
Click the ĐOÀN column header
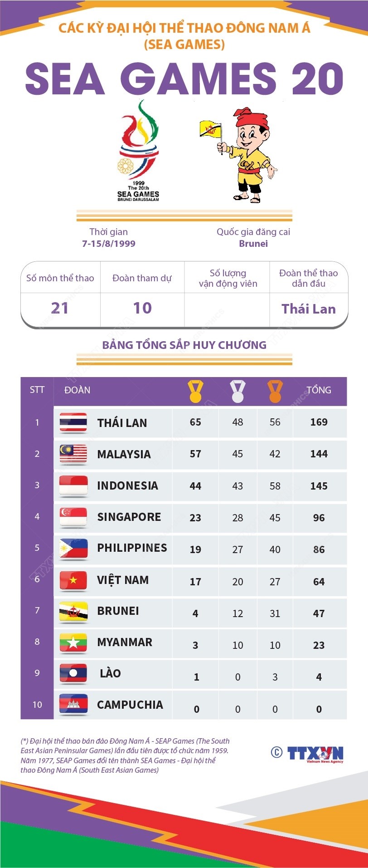tap(77, 390)
